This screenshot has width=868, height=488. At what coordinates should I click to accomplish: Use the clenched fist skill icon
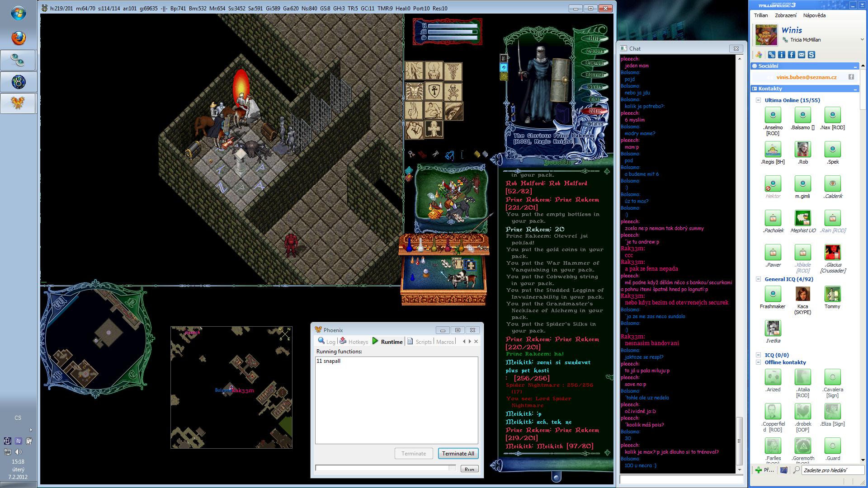(414, 130)
